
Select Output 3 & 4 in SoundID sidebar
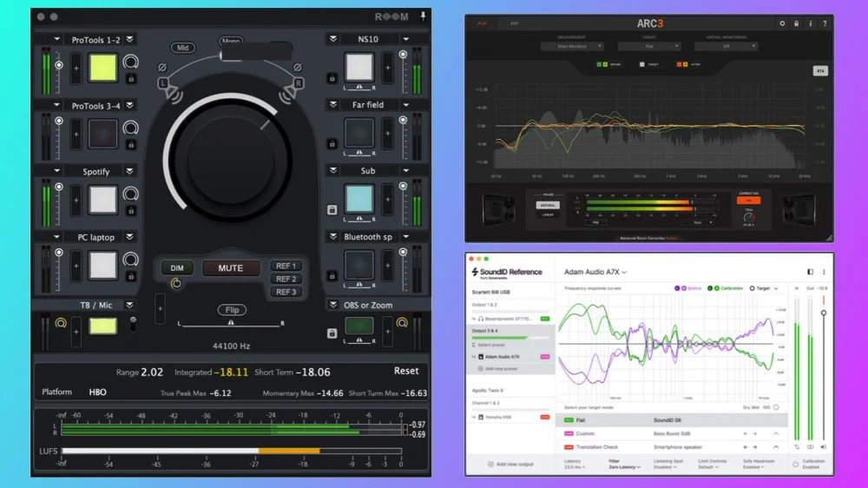510,331
